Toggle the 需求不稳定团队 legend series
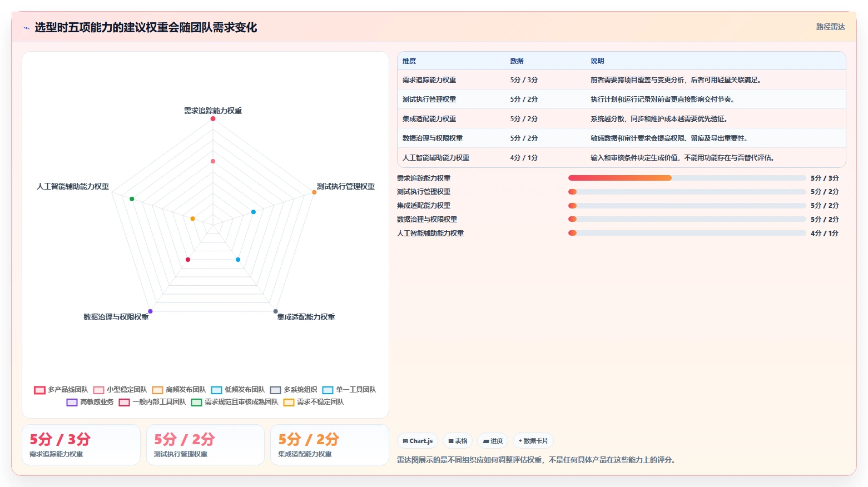The image size is (868, 487). click(314, 402)
